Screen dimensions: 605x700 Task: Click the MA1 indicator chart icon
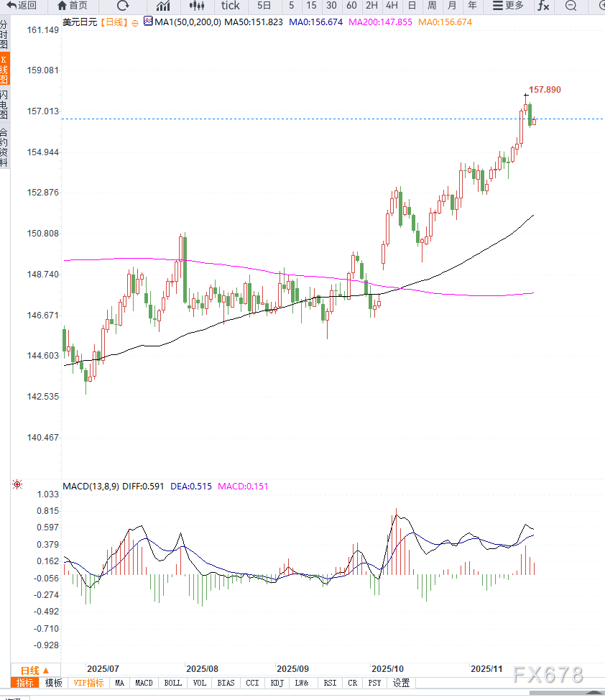coord(148,22)
